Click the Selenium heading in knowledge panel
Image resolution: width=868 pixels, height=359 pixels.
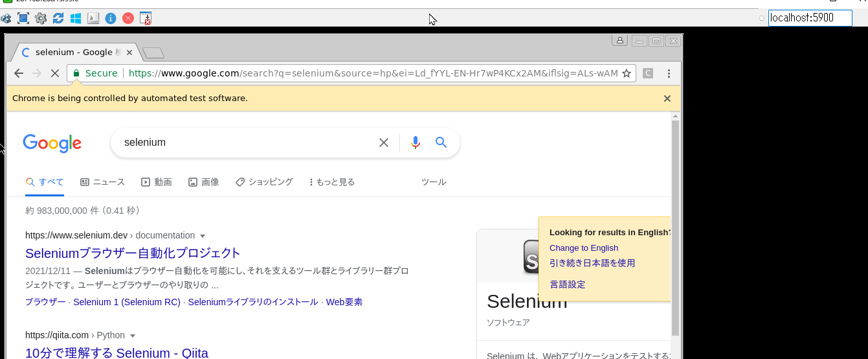click(527, 301)
